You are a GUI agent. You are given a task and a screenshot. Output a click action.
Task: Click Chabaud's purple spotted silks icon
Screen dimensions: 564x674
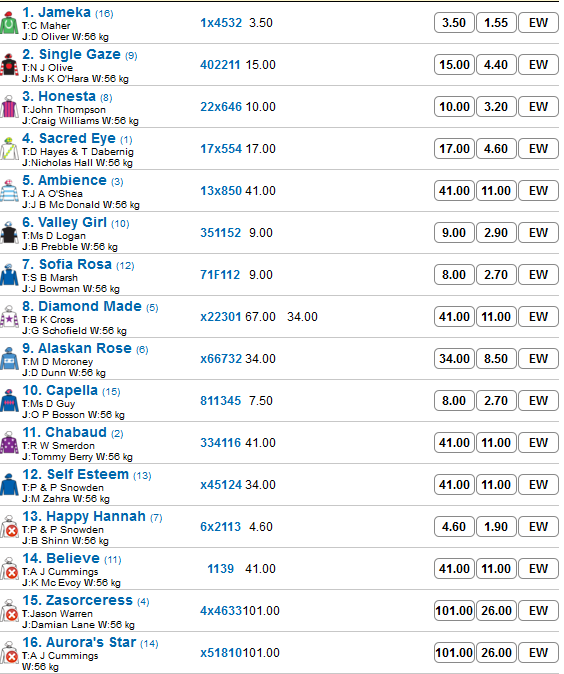(x=9, y=443)
